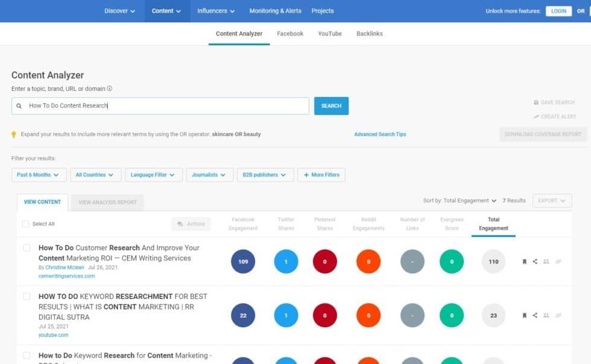Click the Facebook engagement value 22
This screenshot has width=591, height=364.
(243, 315)
